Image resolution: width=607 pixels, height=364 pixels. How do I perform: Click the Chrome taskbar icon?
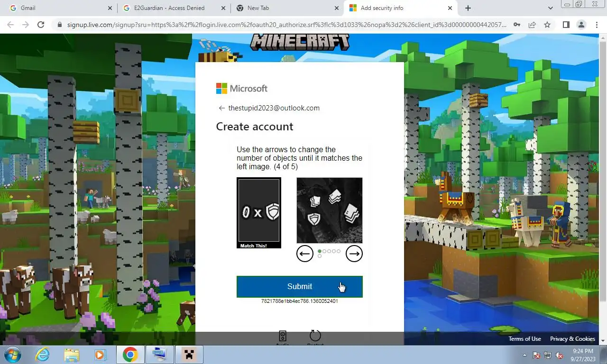(130, 355)
